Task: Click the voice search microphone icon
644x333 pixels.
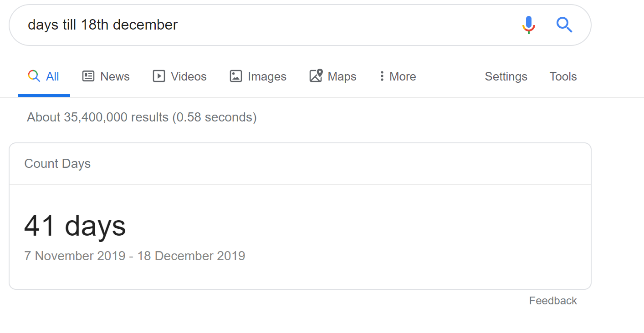Action: (x=528, y=25)
